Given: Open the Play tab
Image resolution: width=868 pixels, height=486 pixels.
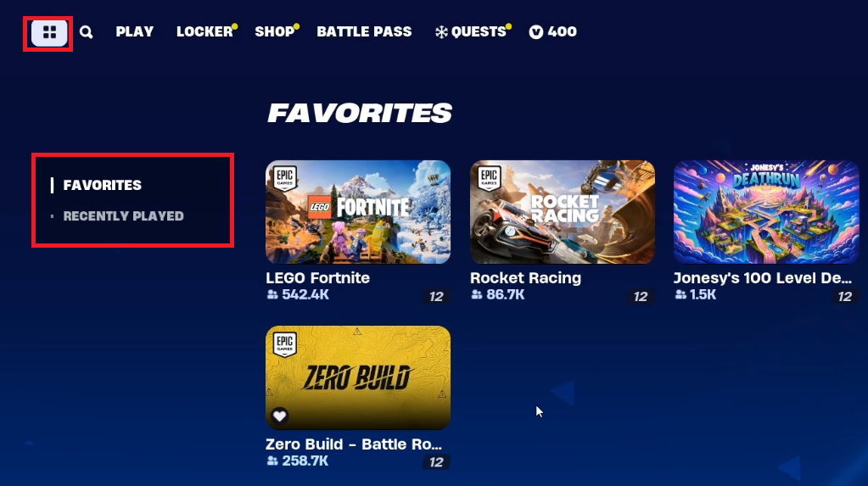Looking at the screenshot, I should pos(135,31).
